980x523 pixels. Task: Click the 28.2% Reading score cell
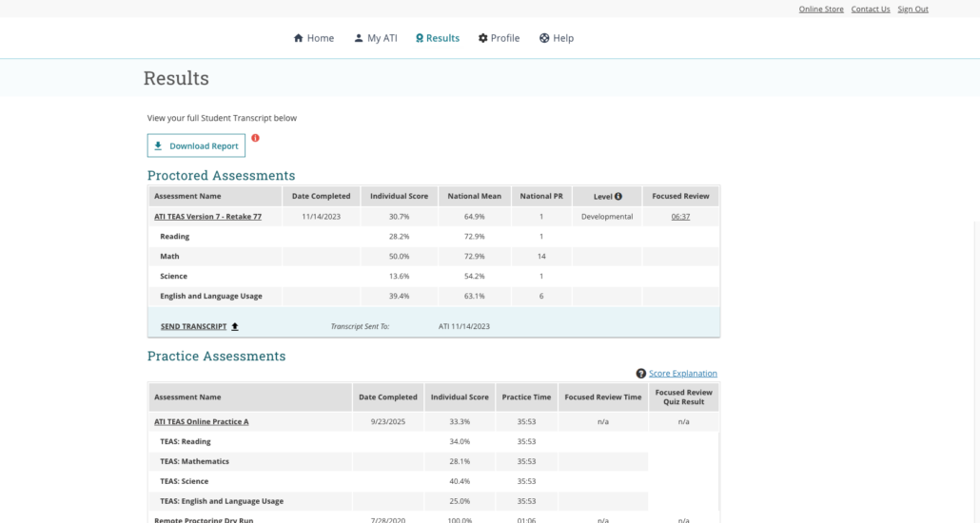tap(400, 236)
